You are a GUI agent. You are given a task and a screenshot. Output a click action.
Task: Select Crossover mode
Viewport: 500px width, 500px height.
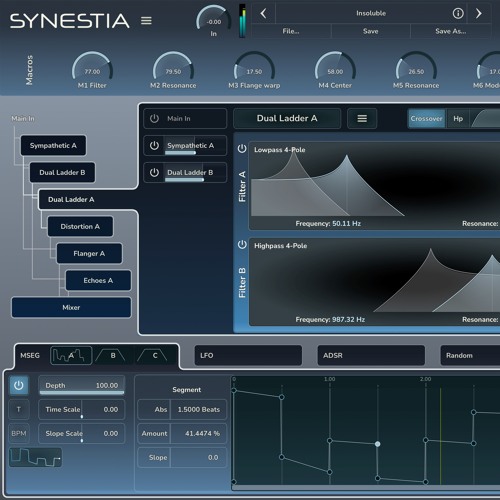tap(426, 118)
